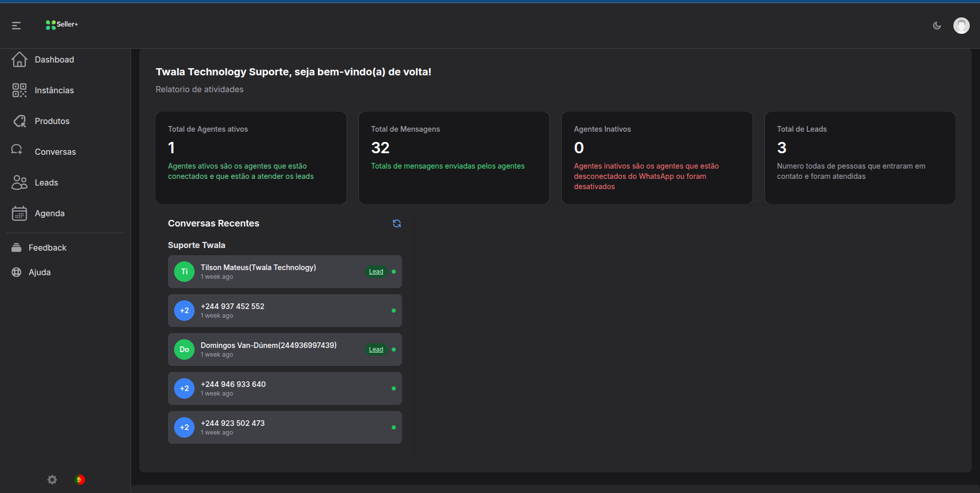This screenshot has height=493, width=980.
Task: Click the Total de Leads card
Action: point(860,158)
